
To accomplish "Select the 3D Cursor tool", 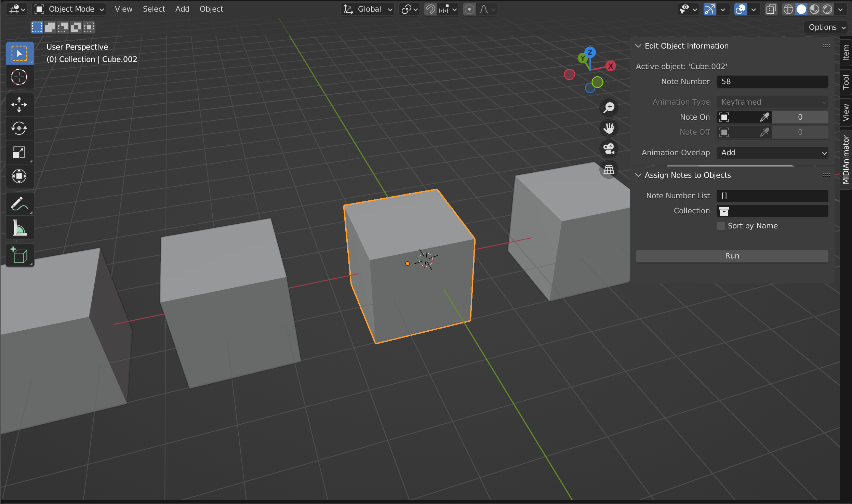I will (19, 77).
